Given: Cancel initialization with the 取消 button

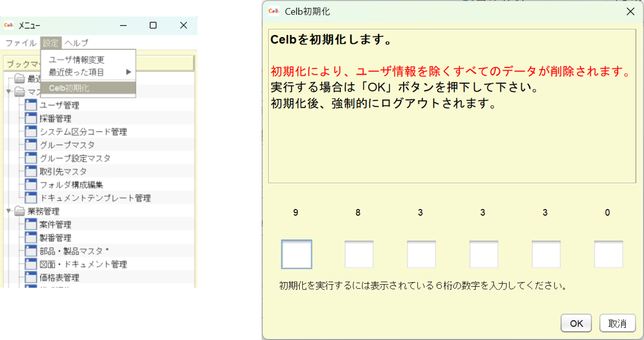Looking at the screenshot, I should click(x=617, y=323).
